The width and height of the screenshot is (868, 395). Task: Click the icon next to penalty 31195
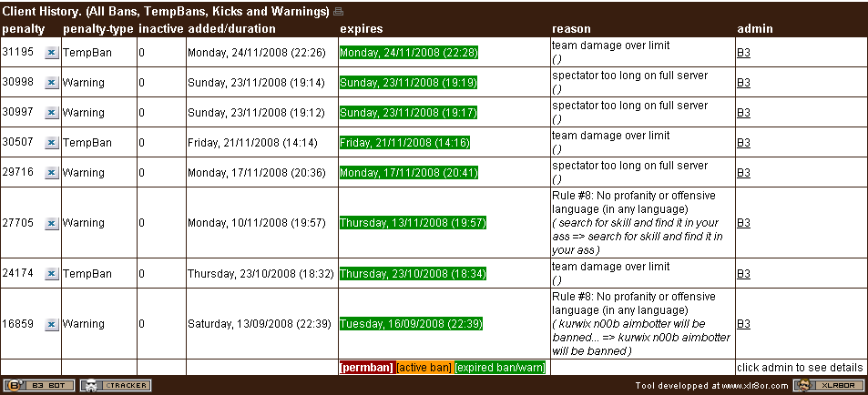(x=52, y=53)
